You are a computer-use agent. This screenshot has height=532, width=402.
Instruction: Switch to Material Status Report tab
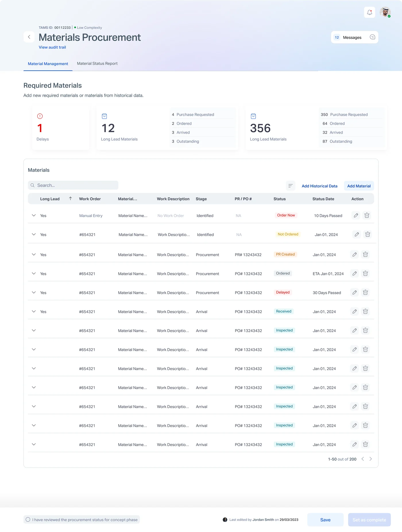tap(97, 63)
